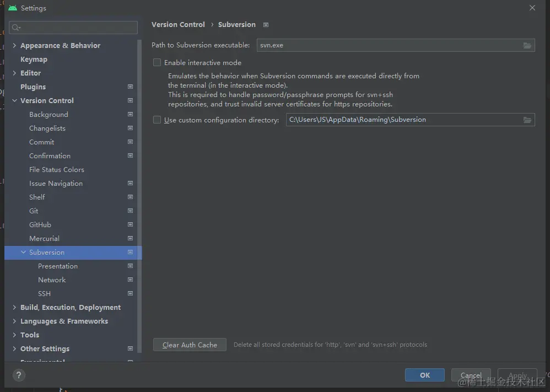Expand the Editor section
This screenshot has height=392, width=550.
[14, 73]
